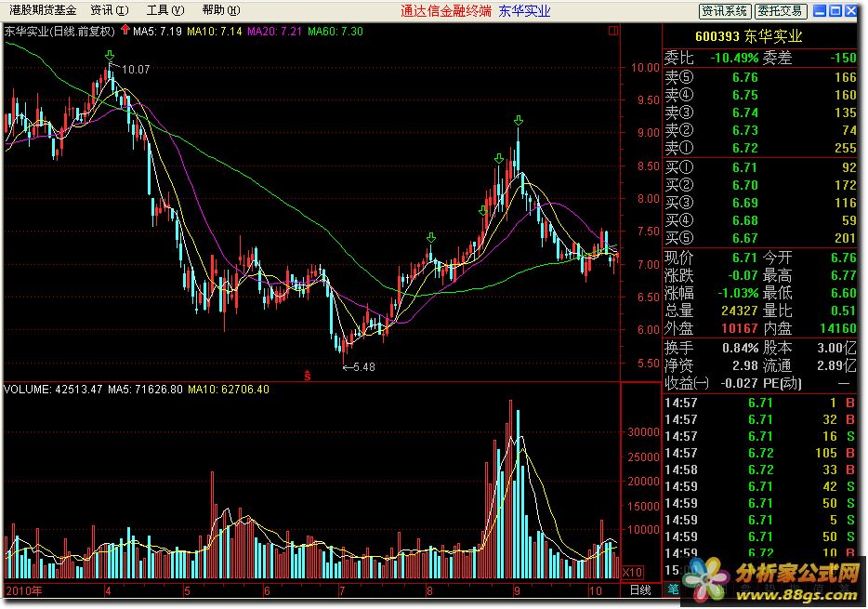The height and width of the screenshot is (609, 868).
Task: Click the small red square icon at chart's top-right corner
Action: coord(612,31)
